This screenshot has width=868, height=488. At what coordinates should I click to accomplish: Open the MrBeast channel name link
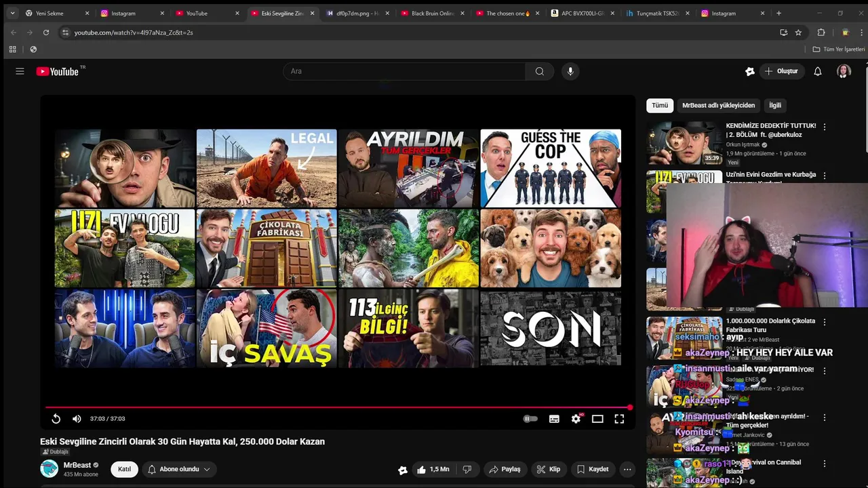(x=77, y=465)
